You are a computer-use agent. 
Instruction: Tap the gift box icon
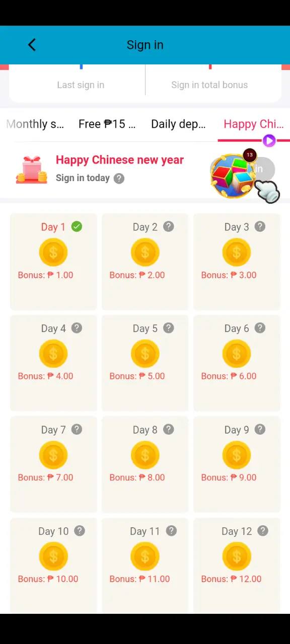pos(31,170)
